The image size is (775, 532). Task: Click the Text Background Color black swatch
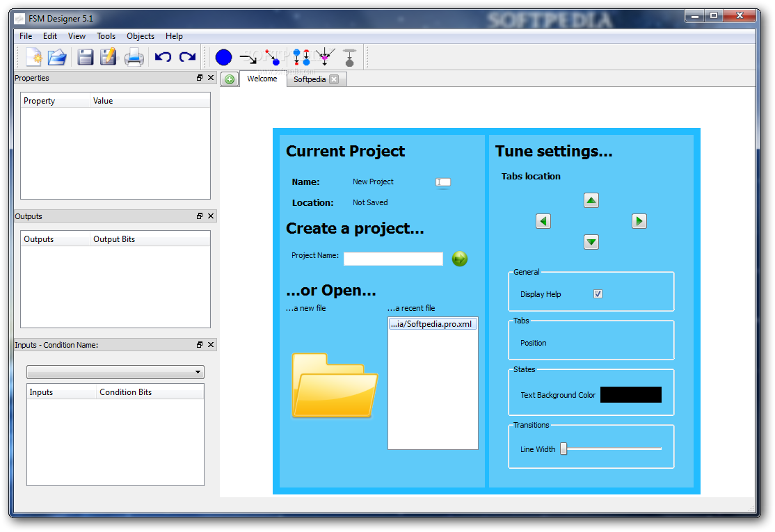click(631, 395)
